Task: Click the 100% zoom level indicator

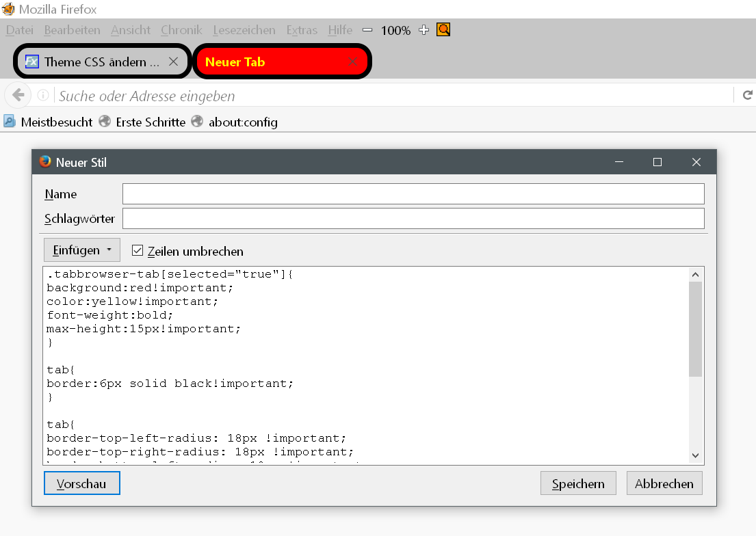Action: click(395, 30)
